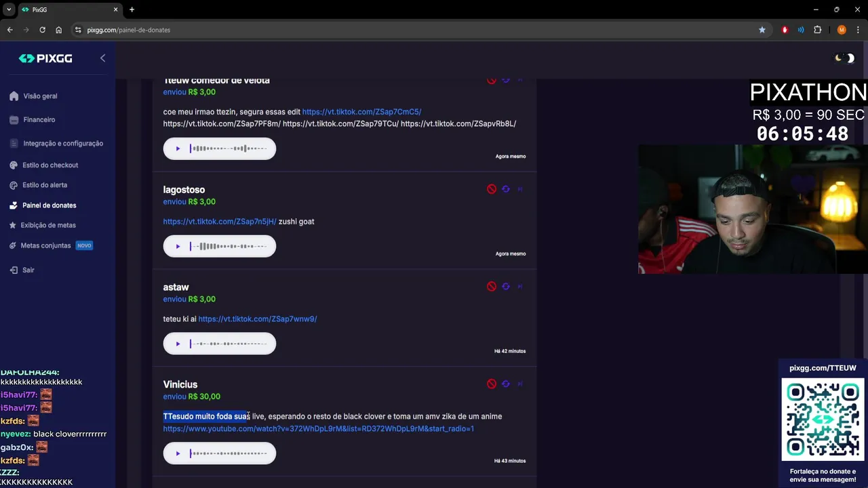Open a new browser tab
Viewport: 868px width, 488px height.
[x=132, y=9]
